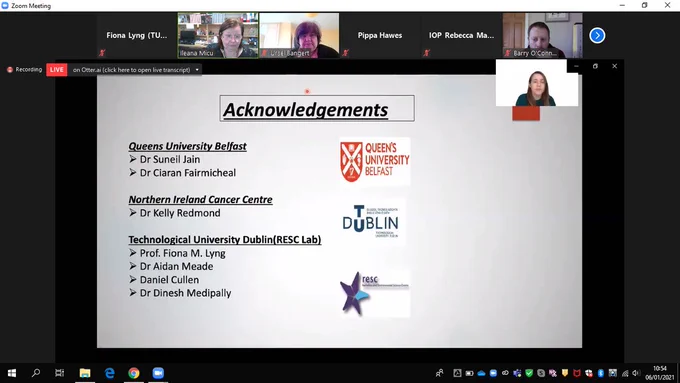Open the People icon in system tray

point(440,373)
